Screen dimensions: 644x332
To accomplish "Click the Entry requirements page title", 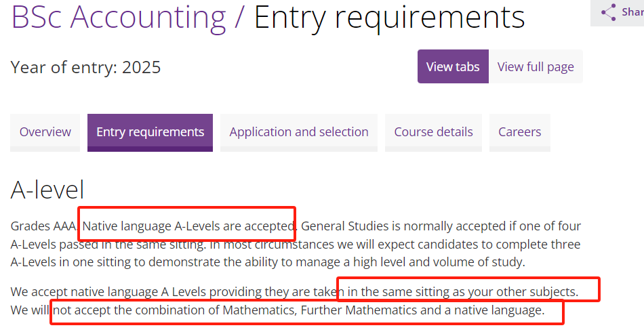I will coord(389,17).
